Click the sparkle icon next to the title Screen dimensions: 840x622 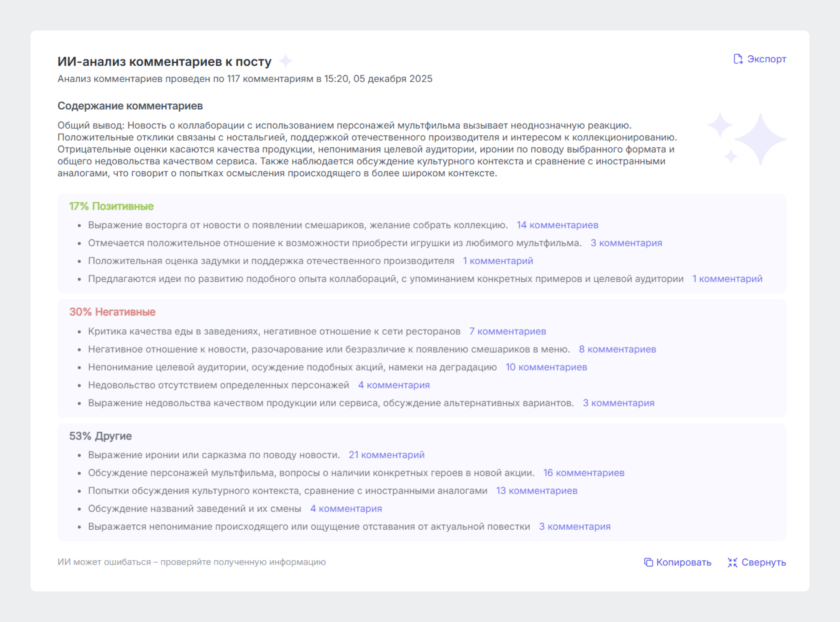[x=285, y=60]
